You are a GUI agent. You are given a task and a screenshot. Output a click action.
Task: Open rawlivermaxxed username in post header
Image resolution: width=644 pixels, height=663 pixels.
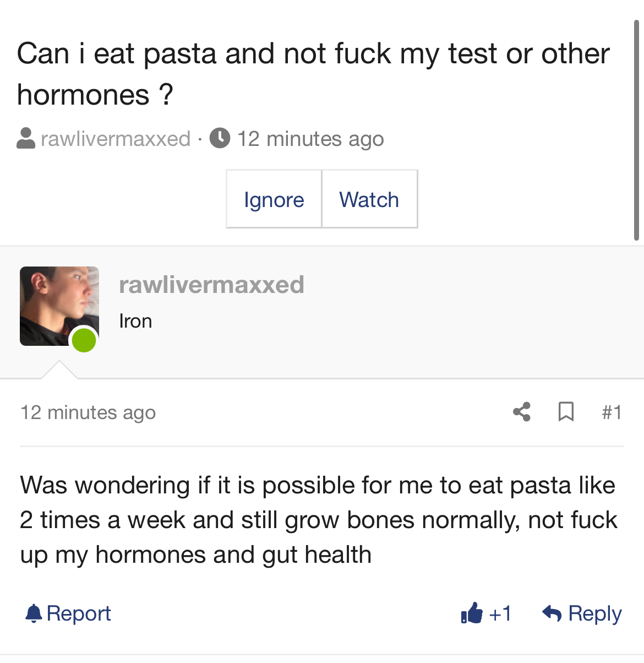tap(211, 285)
